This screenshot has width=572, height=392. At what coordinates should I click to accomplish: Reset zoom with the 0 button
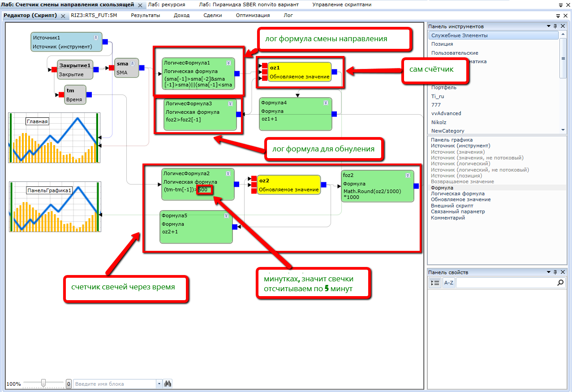(69, 384)
